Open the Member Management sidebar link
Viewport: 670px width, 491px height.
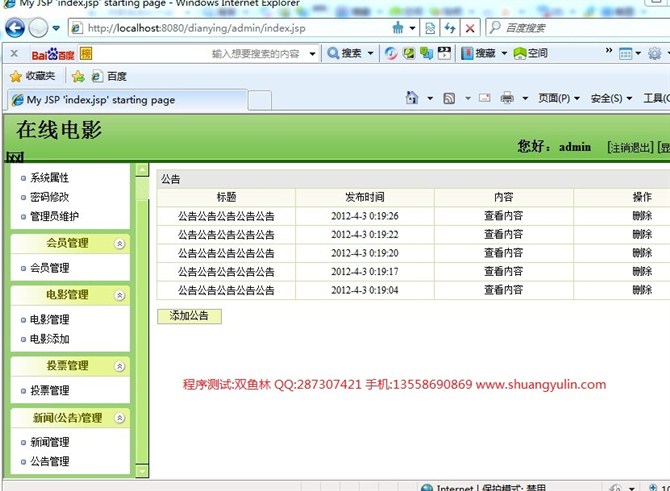49,268
